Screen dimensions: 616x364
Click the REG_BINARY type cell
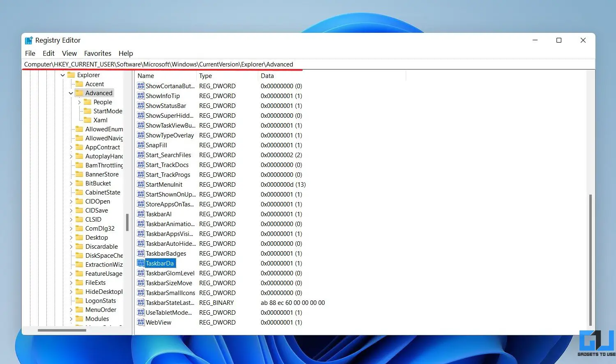pyautogui.click(x=216, y=302)
